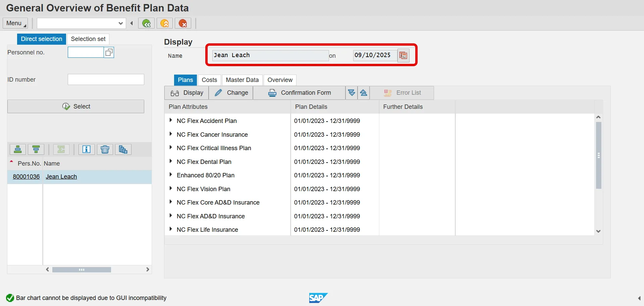Viewport: 644px width, 306px height.
Task: Open Personnel no. search help icon
Action: [x=109, y=52]
